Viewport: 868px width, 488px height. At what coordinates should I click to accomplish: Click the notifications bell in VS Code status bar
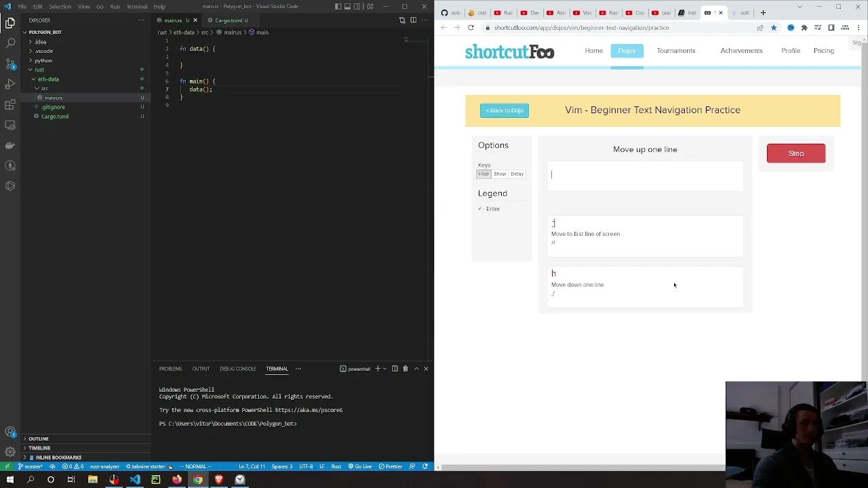(425, 466)
